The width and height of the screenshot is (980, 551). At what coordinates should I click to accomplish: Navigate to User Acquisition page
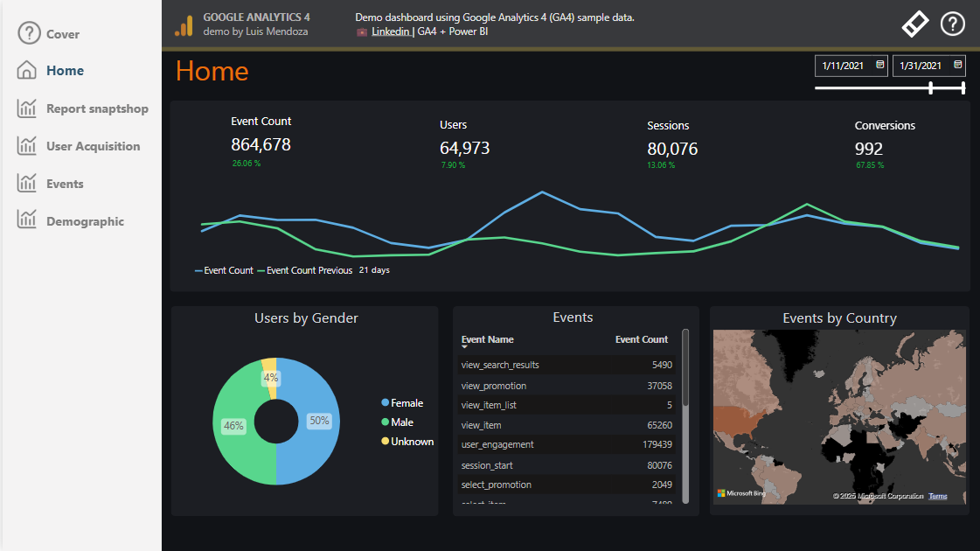(94, 146)
